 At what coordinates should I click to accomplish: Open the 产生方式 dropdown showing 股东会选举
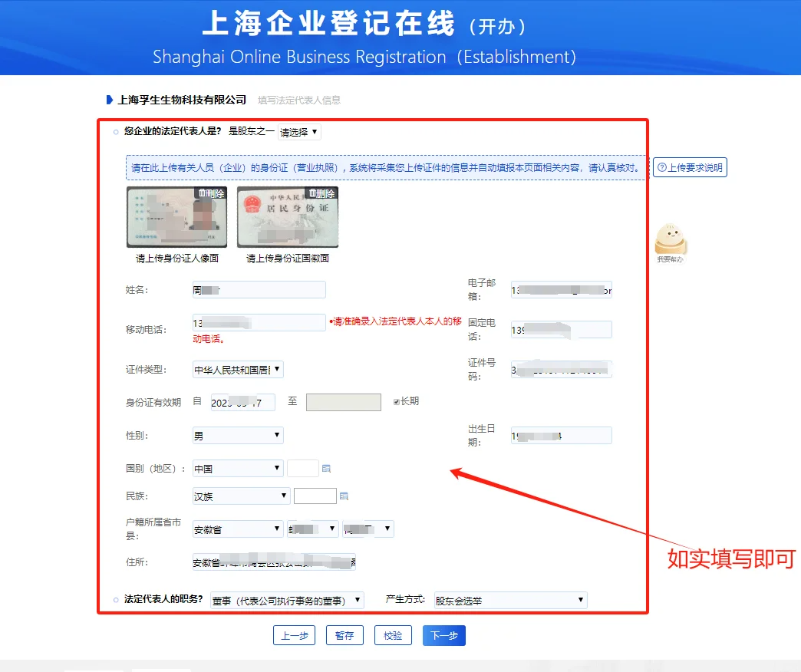tap(510, 600)
